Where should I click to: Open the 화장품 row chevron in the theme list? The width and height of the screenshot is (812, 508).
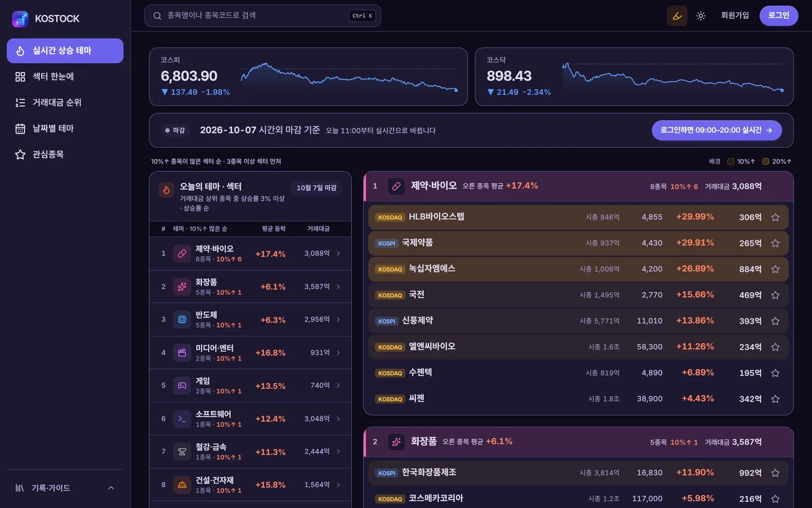click(x=339, y=287)
